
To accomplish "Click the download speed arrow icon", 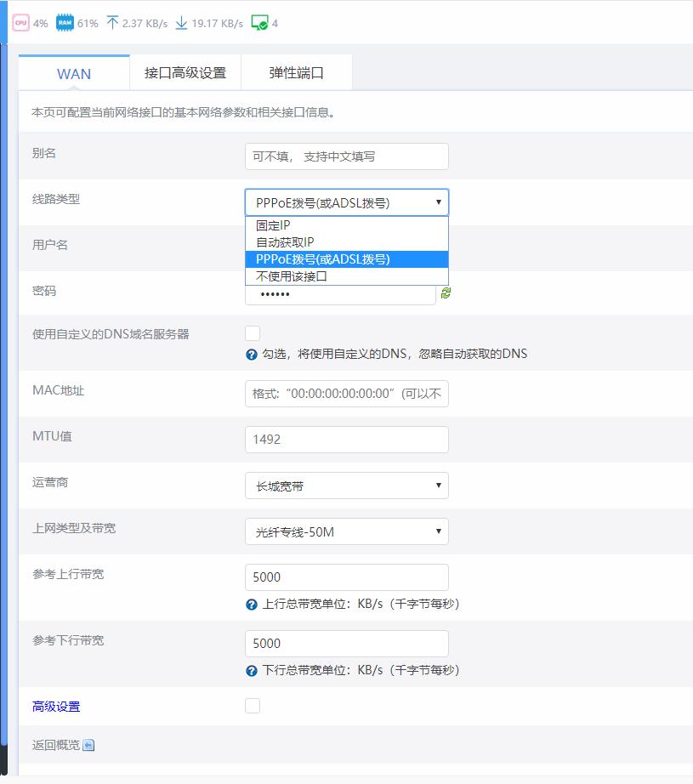I will 181,23.
